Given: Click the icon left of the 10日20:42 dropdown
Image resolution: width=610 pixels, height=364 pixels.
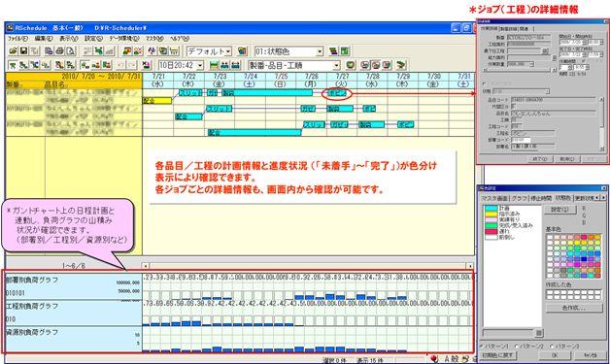Looking at the screenshot, I should (x=147, y=65).
